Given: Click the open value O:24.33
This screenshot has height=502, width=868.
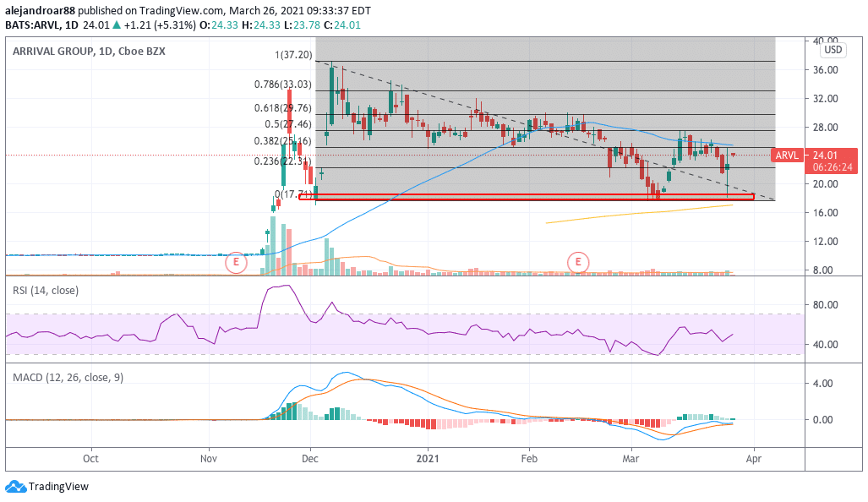Looking at the screenshot, I should 219,25.
